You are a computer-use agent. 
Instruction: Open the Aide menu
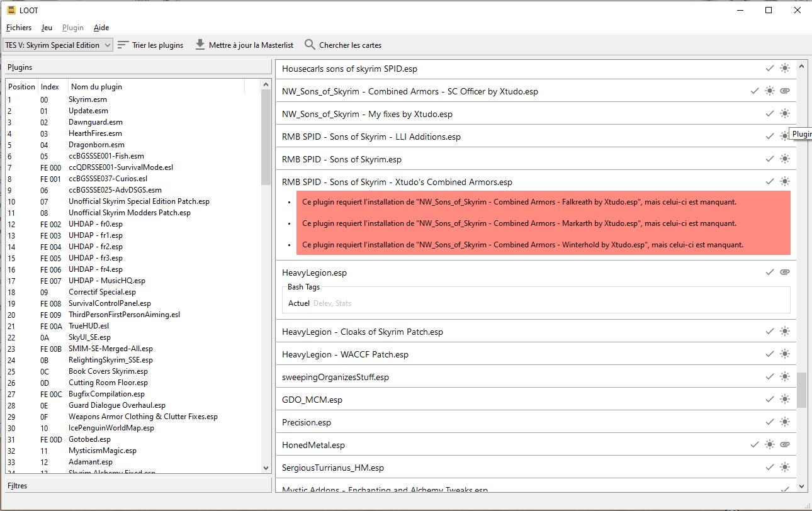(101, 28)
